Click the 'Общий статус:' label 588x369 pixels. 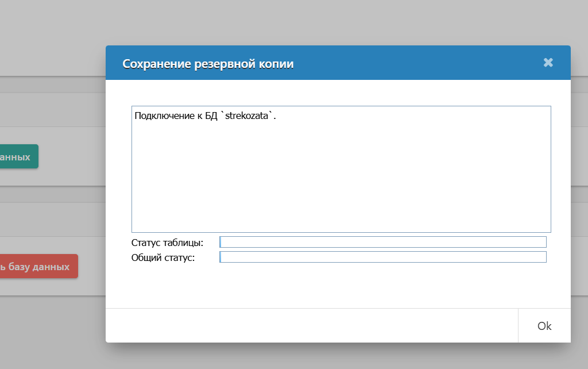coord(163,257)
